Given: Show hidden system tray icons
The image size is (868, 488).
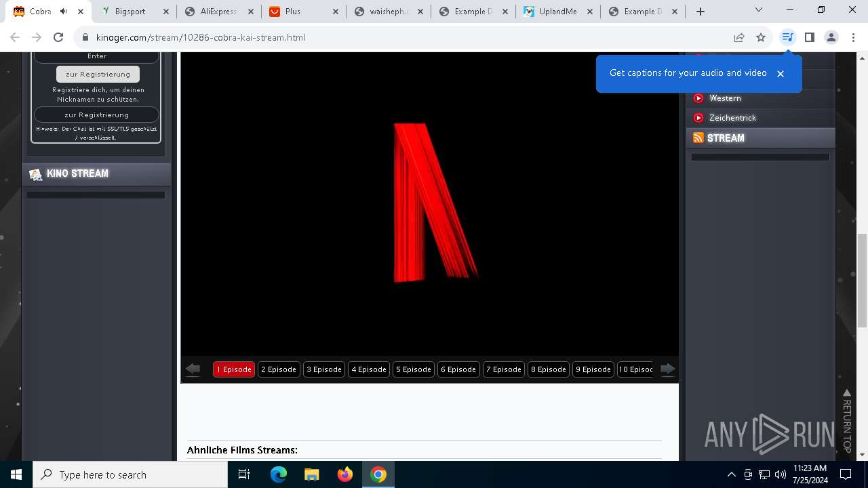Looking at the screenshot, I should pyautogui.click(x=731, y=474).
